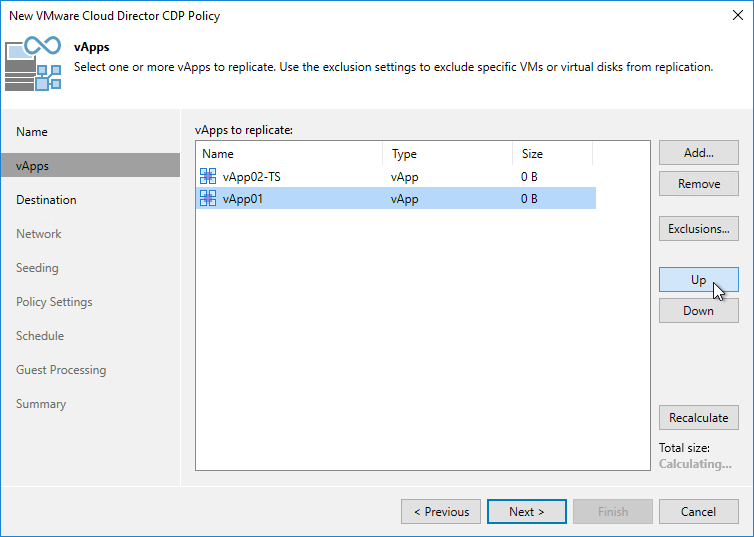Viewport: 754px width, 537px height.
Task: Move the selected vApp Up
Action: coord(699,280)
